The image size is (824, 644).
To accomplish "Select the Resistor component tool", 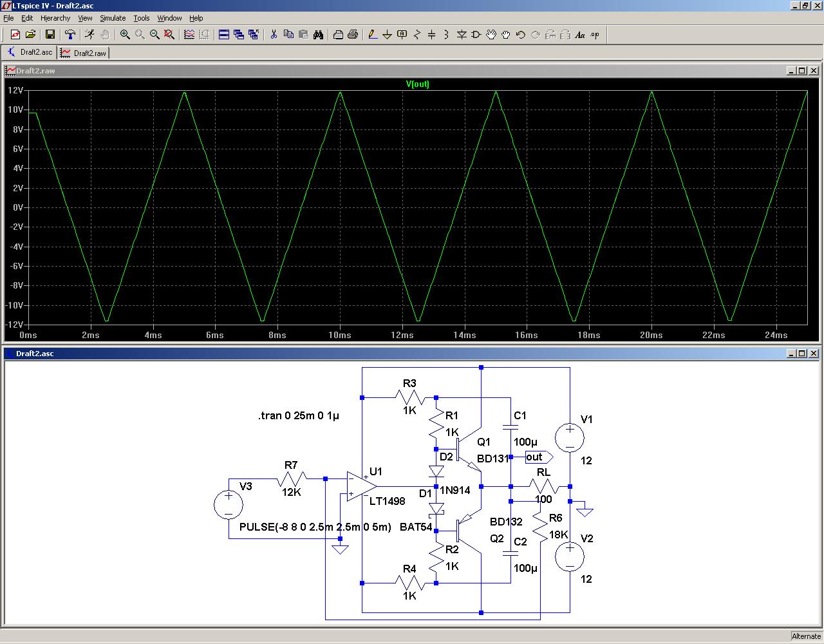I will 417,35.
